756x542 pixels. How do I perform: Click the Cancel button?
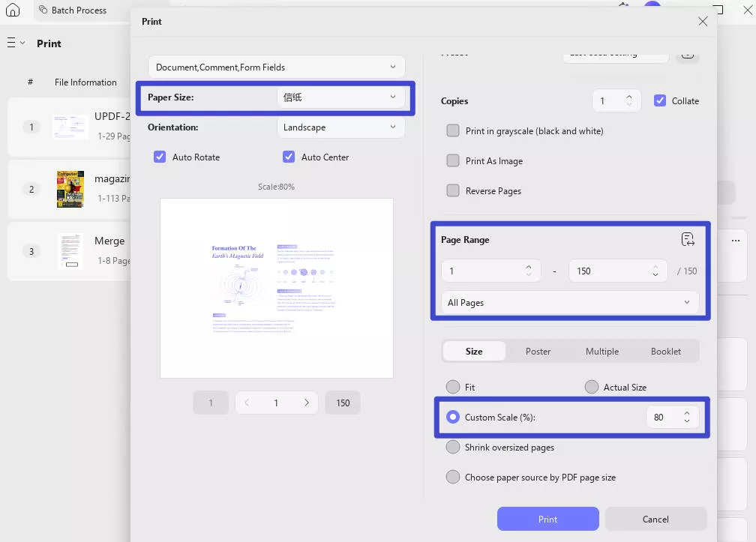click(655, 519)
